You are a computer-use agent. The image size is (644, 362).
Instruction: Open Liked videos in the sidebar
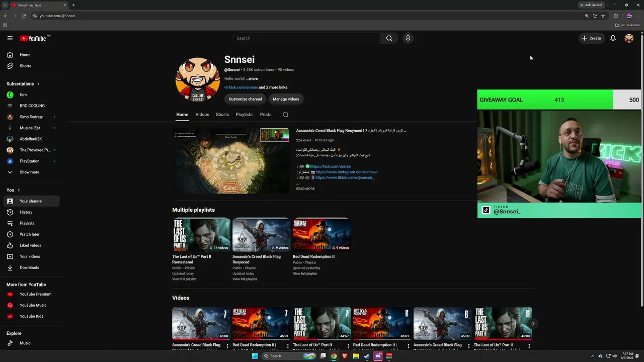pos(31,245)
